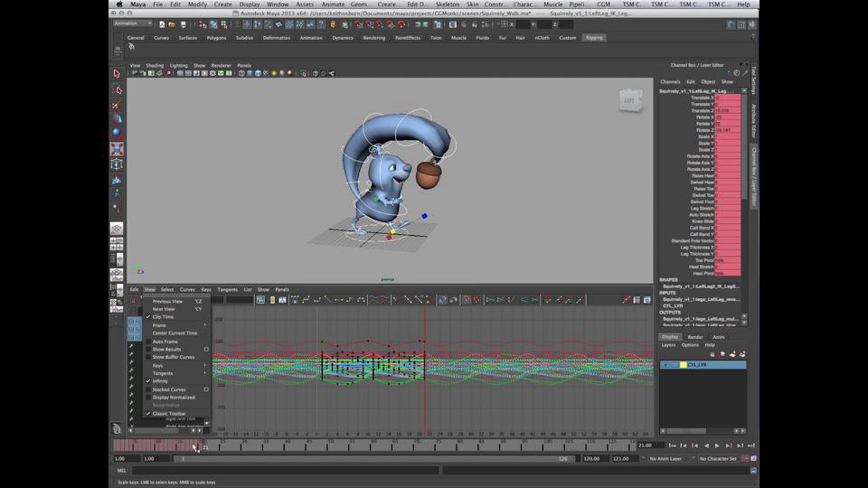Choose the linear tangents icon
This screenshot has width=868, height=488.
(x=328, y=300)
